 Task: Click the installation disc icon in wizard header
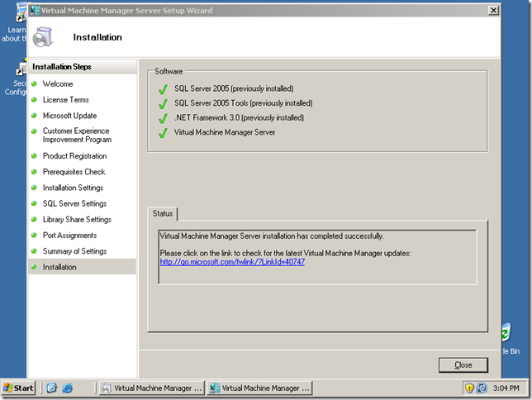click(x=43, y=37)
